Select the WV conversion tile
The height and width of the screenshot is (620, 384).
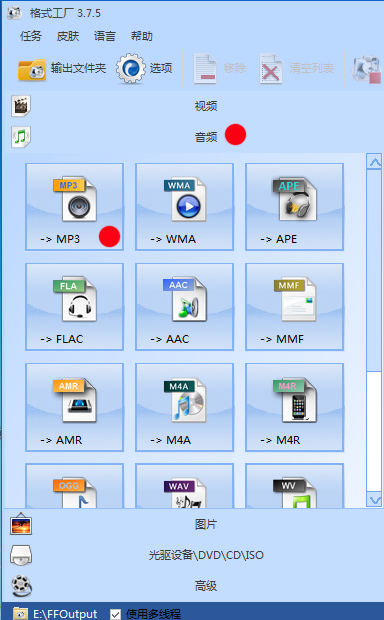click(x=295, y=486)
